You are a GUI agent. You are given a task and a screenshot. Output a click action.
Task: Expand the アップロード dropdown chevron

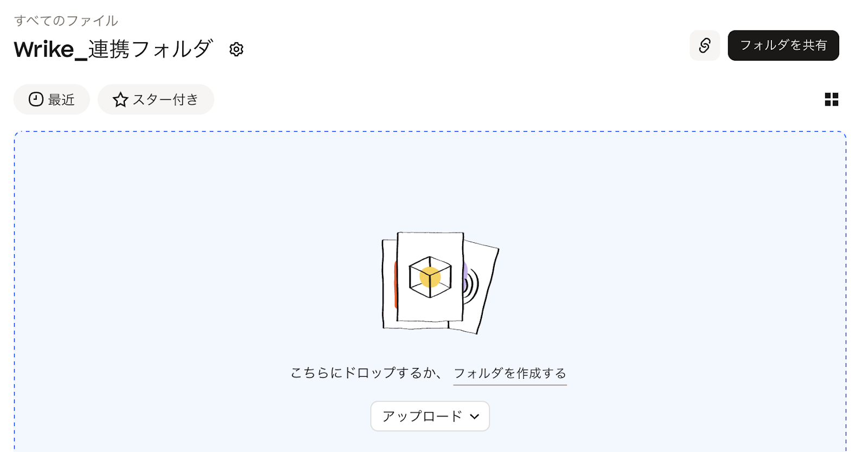[x=475, y=416]
